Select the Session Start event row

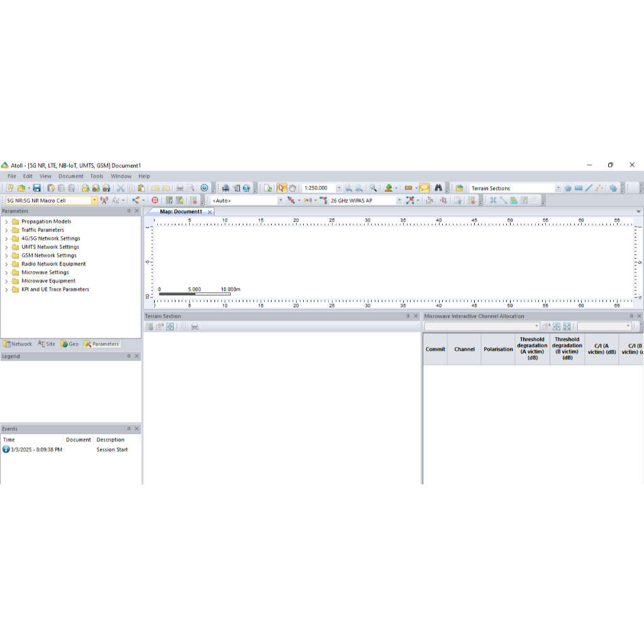[x=70, y=450]
